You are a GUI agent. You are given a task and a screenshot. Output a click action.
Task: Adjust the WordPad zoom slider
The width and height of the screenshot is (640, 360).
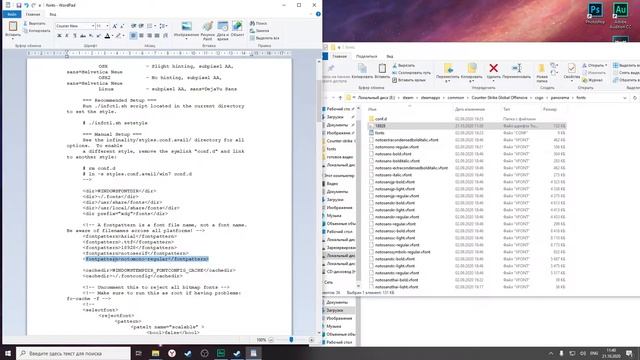pyautogui.click(x=291, y=340)
